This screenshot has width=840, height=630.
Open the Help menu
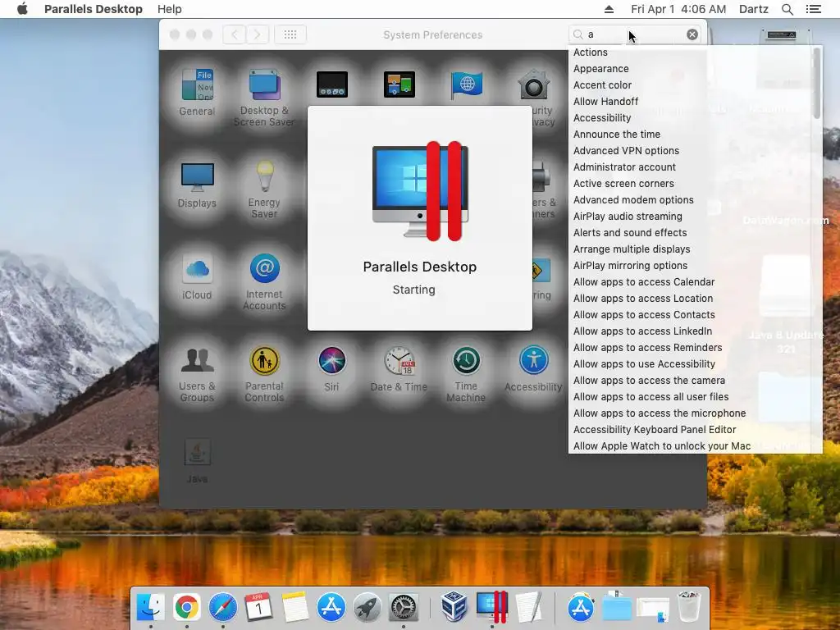169,9
